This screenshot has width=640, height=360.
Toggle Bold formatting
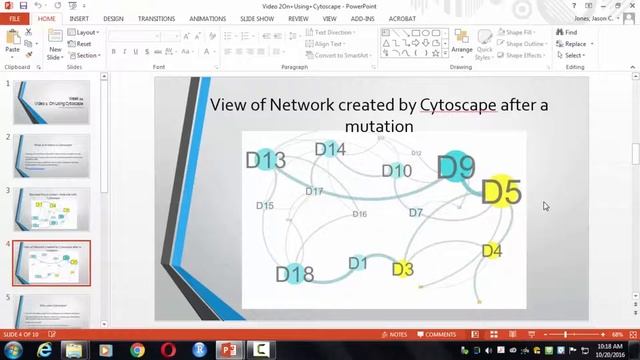point(113,51)
